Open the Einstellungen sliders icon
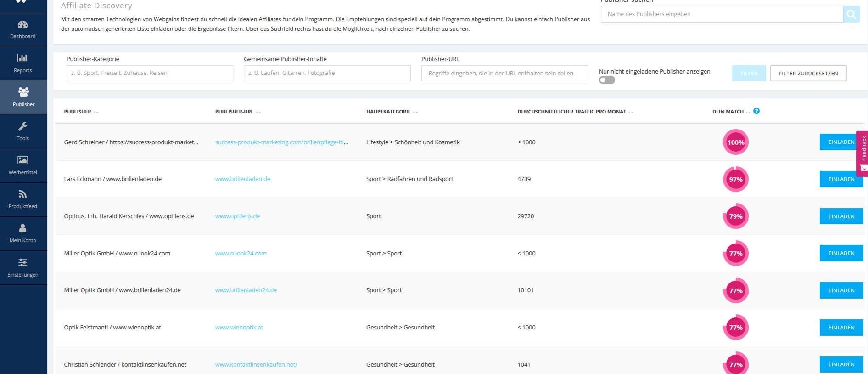This screenshot has height=374, width=868. coord(22,262)
